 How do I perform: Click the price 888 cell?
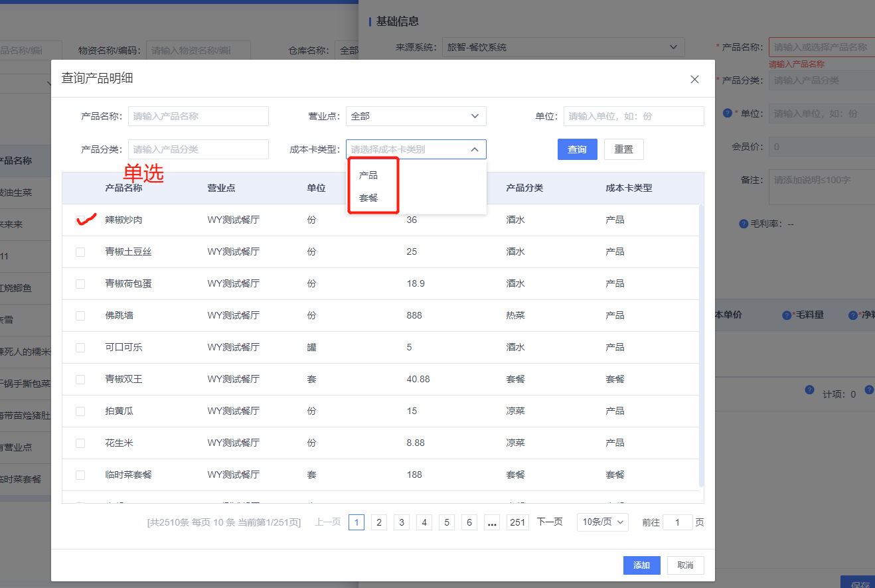[x=414, y=315]
